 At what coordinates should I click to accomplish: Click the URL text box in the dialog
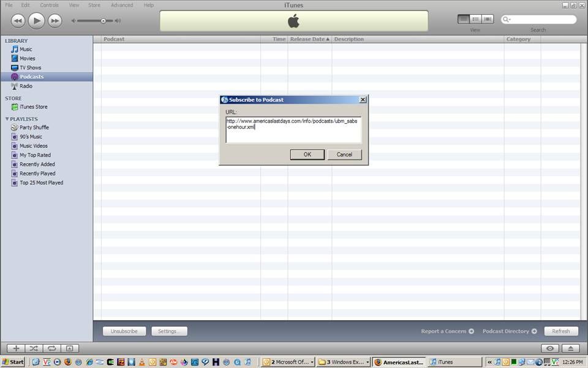pyautogui.click(x=293, y=130)
